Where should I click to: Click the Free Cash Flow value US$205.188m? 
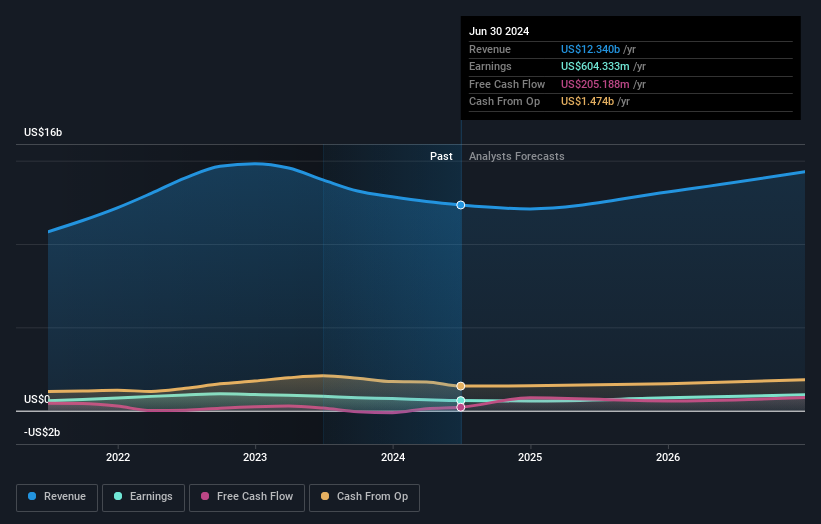pyautogui.click(x=595, y=84)
